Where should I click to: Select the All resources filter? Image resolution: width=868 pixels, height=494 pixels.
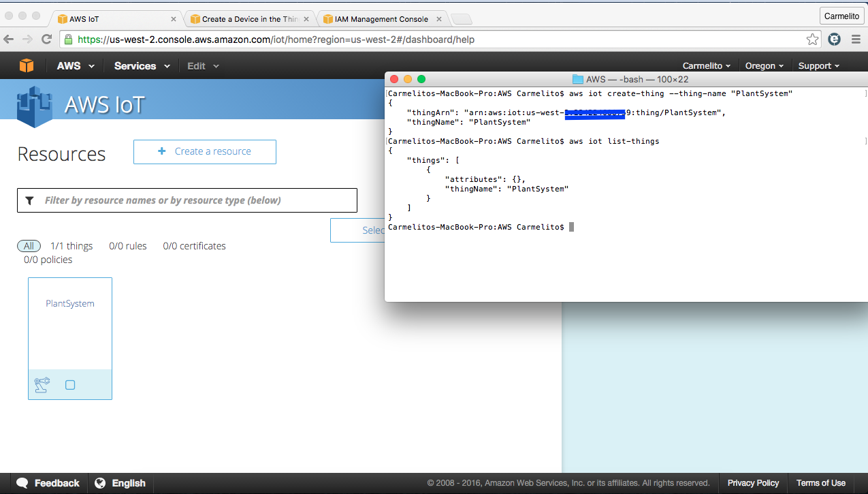[x=29, y=246]
